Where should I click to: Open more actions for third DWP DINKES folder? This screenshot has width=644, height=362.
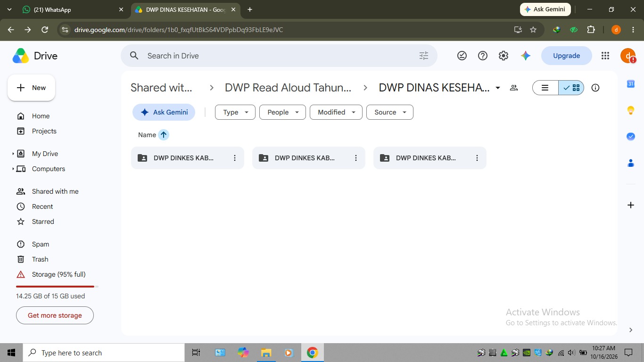(477, 158)
